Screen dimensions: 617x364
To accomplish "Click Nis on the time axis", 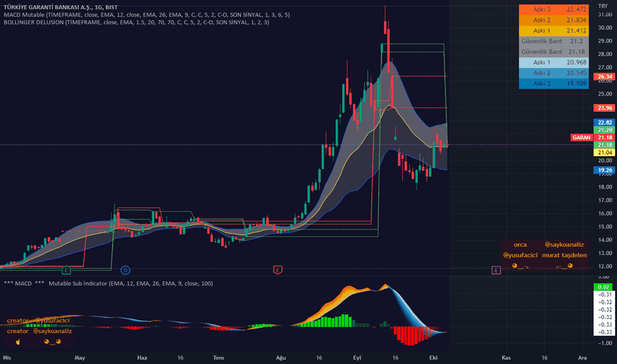I will pyautogui.click(x=7, y=357).
